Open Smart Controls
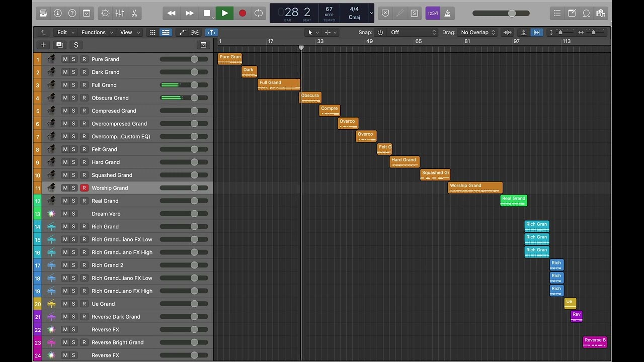The width and height of the screenshot is (644, 362). tap(105, 13)
